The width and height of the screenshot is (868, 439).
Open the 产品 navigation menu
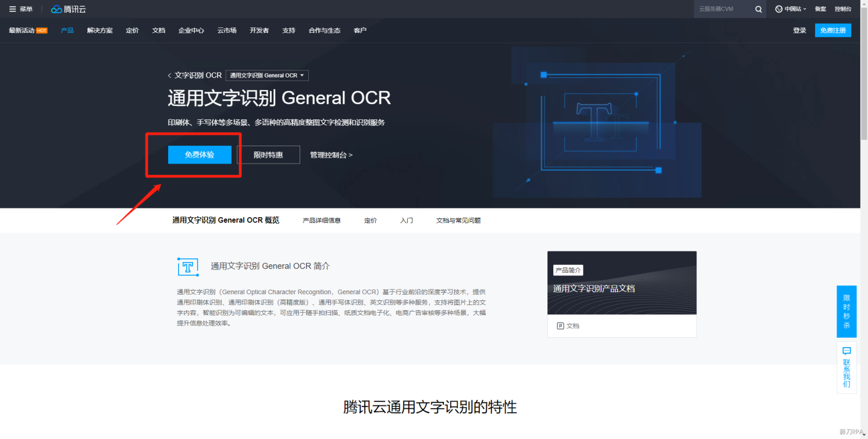point(67,30)
